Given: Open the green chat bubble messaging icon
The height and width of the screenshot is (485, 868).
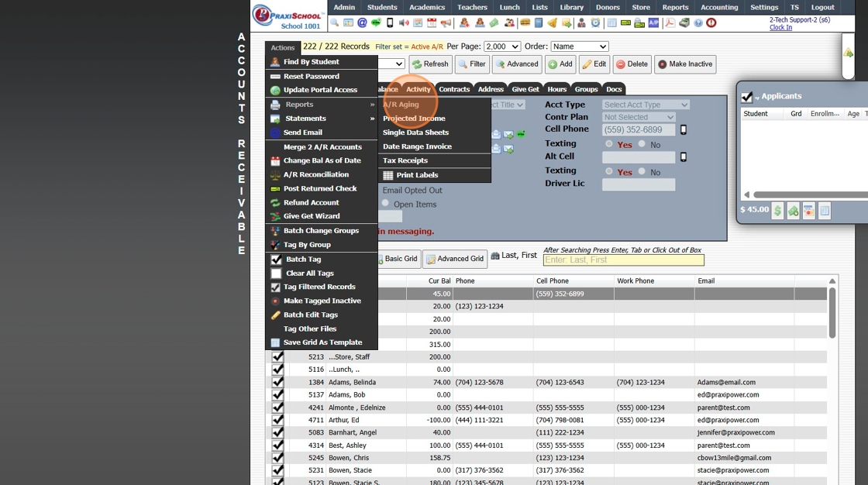Looking at the screenshot, I should coord(376,22).
